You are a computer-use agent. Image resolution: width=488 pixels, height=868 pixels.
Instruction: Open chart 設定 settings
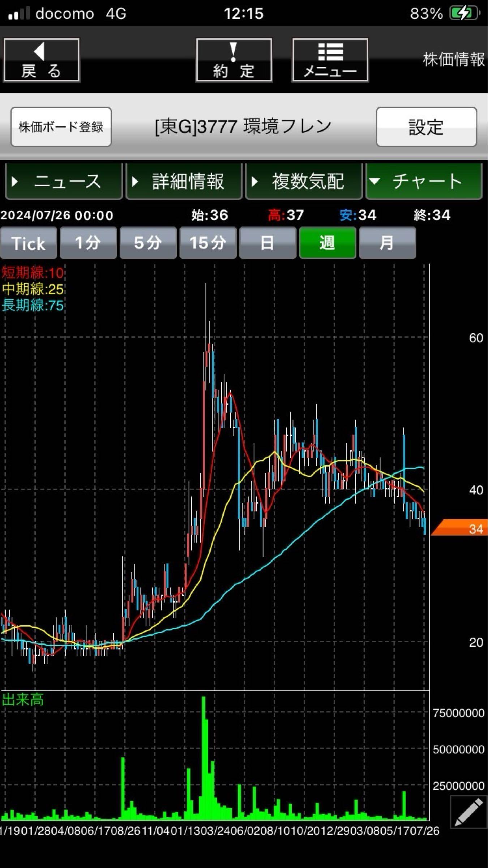click(427, 127)
